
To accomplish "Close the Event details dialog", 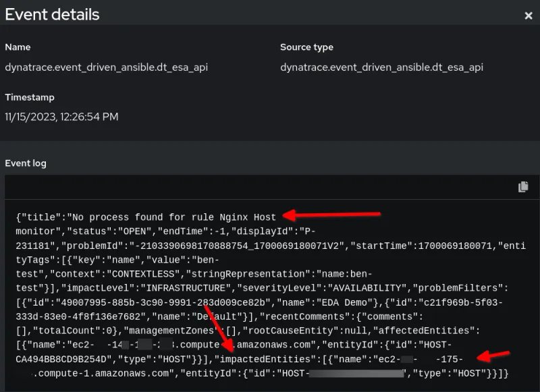I will point(528,16).
